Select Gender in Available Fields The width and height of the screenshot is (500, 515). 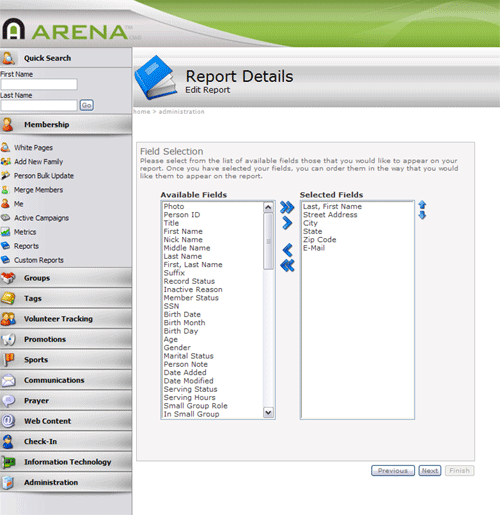tap(213, 348)
